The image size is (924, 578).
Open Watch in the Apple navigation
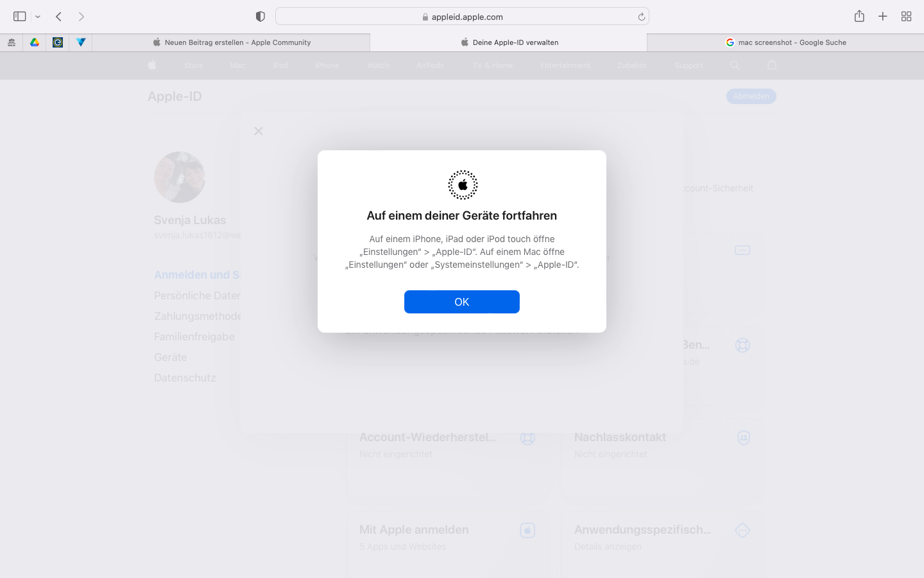coord(379,66)
